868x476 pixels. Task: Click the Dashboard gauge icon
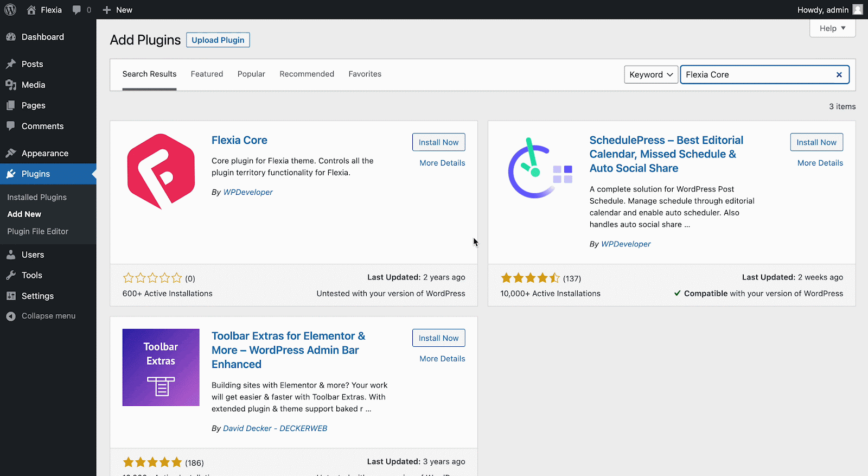[x=11, y=37]
